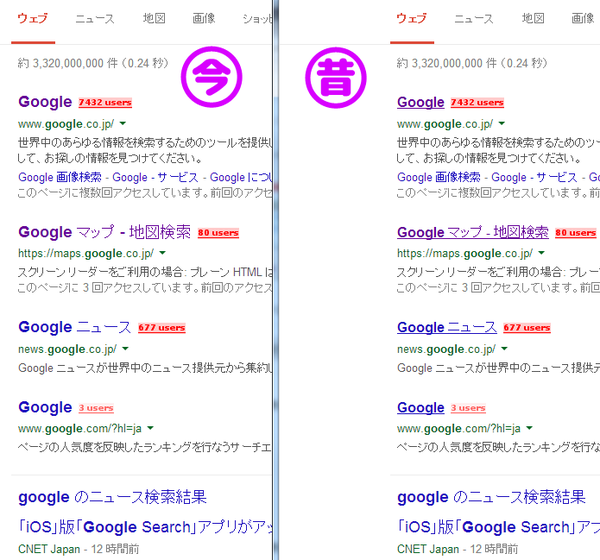Click result count 約 3,320,000,000 件 in right panel
This screenshot has height=560, width=600.
pos(447,63)
